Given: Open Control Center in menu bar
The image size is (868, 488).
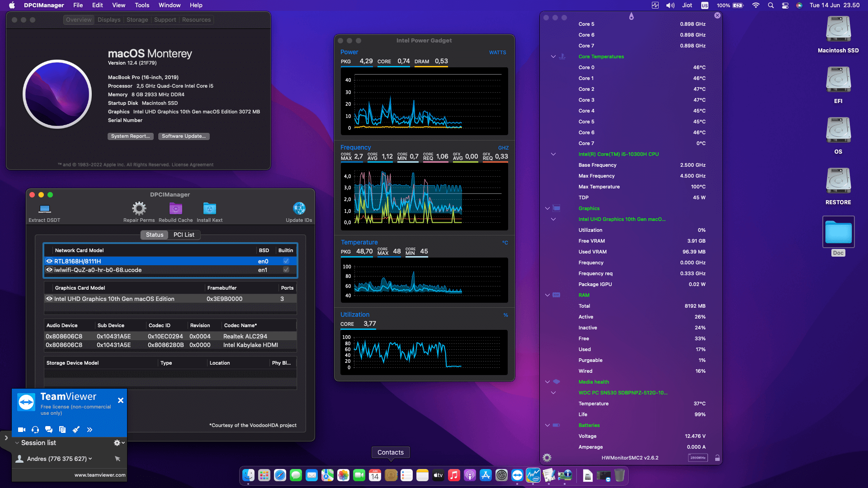Looking at the screenshot, I should [x=785, y=5].
